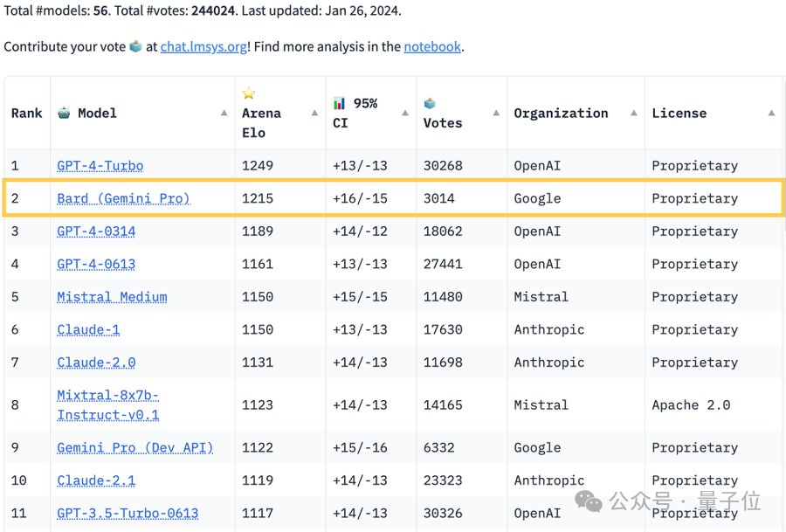Viewport: 786px width, 532px height.
Task: Open the chat.lmsys.org link
Action: click(x=203, y=47)
